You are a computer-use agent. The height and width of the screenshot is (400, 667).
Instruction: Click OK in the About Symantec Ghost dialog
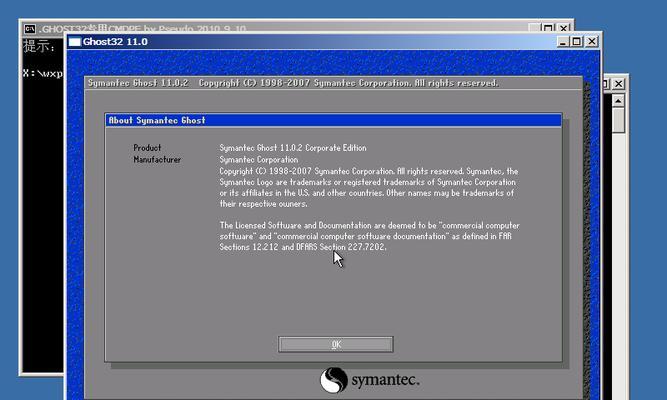pyautogui.click(x=336, y=344)
